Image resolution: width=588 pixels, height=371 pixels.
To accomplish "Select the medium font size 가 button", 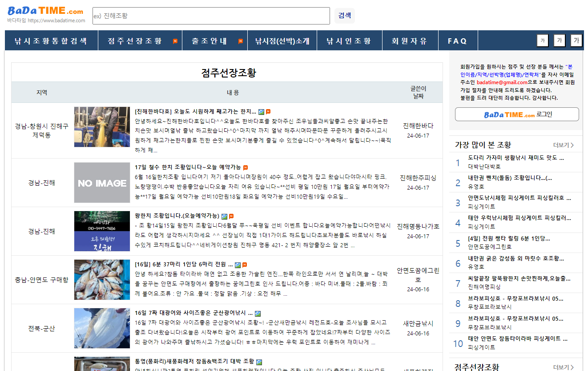I will pyautogui.click(x=559, y=41).
